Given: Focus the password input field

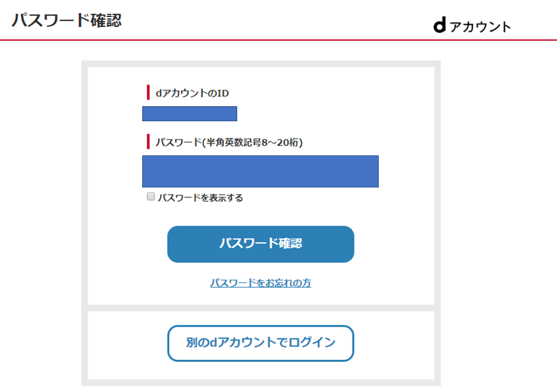Looking at the screenshot, I should coord(260,171).
